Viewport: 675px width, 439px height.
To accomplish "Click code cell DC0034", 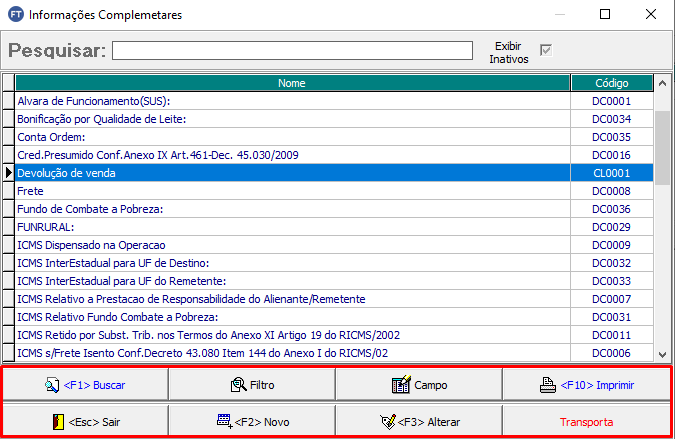I will tap(612, 119).
